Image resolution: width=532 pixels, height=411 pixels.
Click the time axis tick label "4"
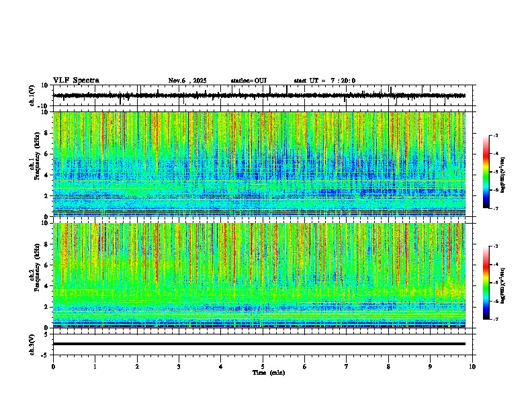pos(221,367)
